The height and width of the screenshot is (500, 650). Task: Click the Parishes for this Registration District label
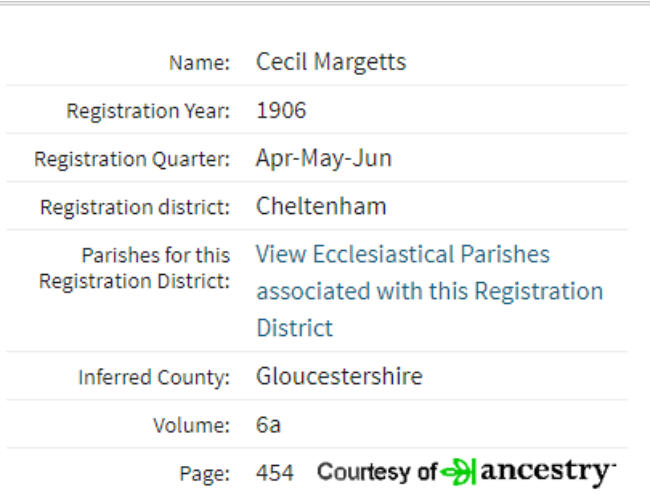(x=134, y=268)
